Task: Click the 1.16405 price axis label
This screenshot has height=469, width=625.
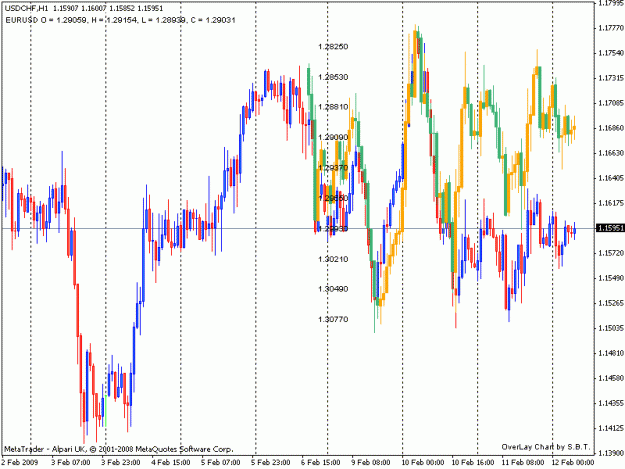Action: pos(611,178)
